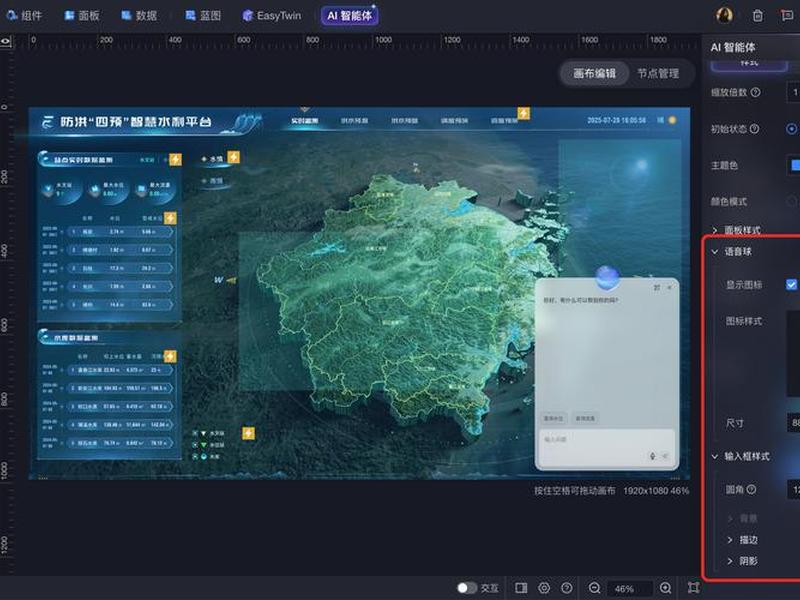Screen dimensions: 800x600
Task: Click the 缩放倍数 help question icon
Action: tap(756, 92)
